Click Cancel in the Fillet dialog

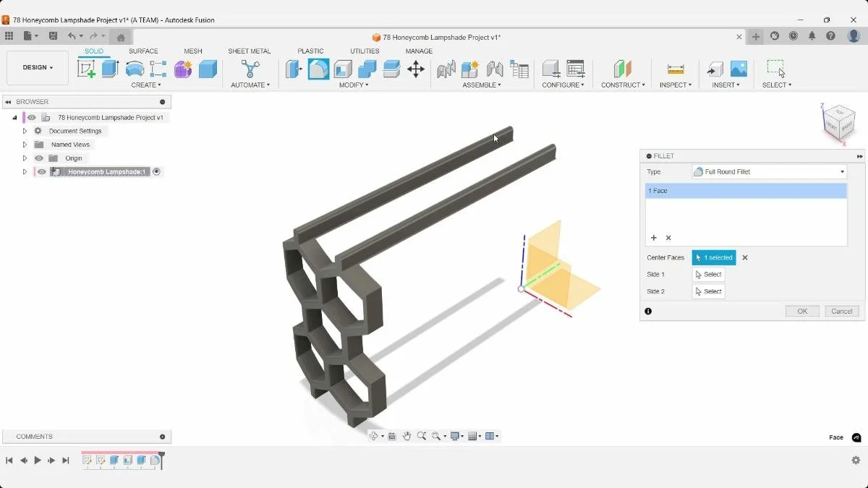(842, 311)
